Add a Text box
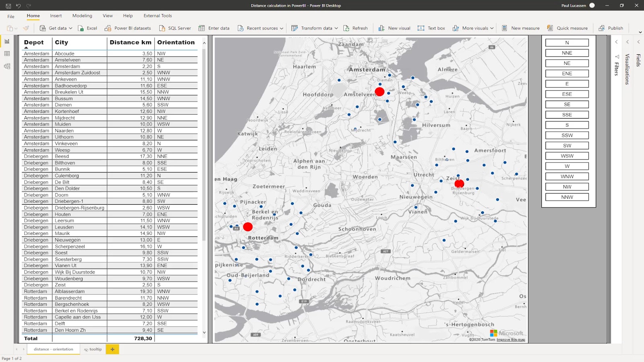 tap(431, 28)
